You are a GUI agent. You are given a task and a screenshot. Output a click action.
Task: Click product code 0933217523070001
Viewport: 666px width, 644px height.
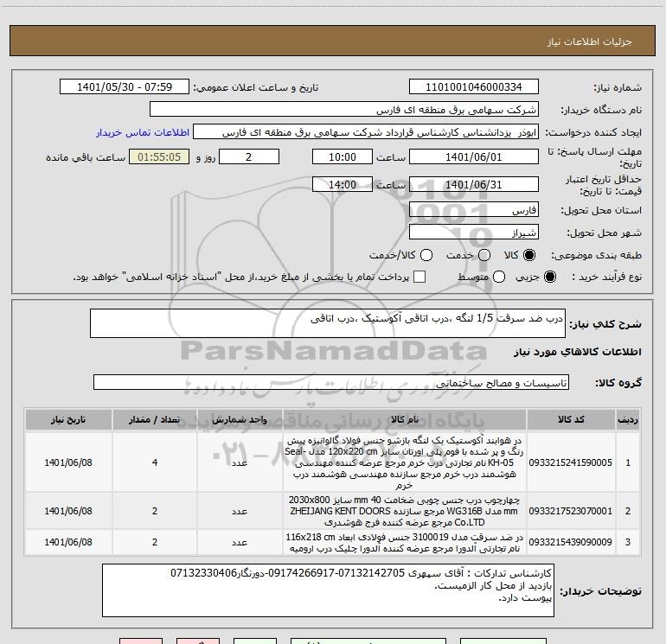[571, 511]
